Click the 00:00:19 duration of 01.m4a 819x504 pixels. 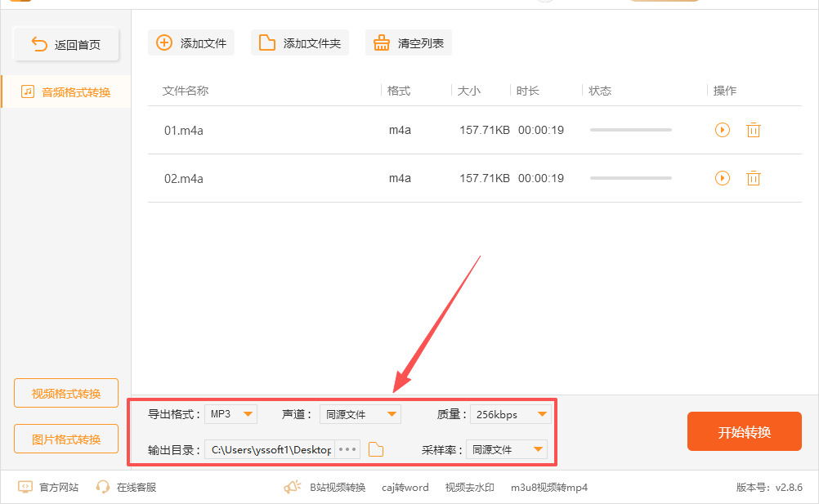coord(541,130)
